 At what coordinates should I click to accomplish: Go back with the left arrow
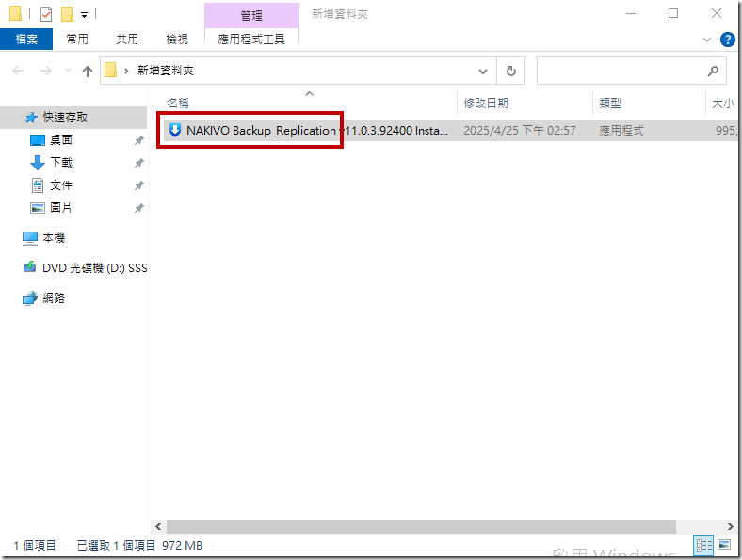(18, 71)
